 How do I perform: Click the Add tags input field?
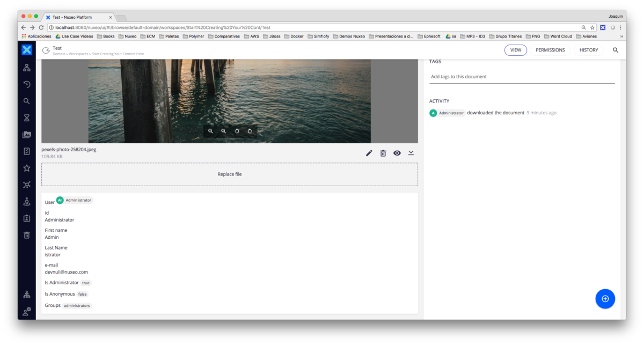[x=522, y=77]
